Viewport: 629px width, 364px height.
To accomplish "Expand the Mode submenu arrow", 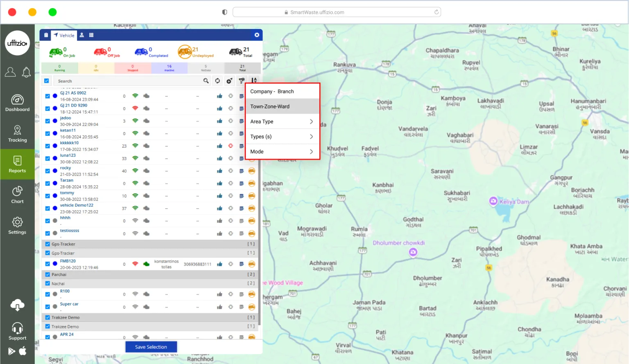I will click(x=311, y=152).
